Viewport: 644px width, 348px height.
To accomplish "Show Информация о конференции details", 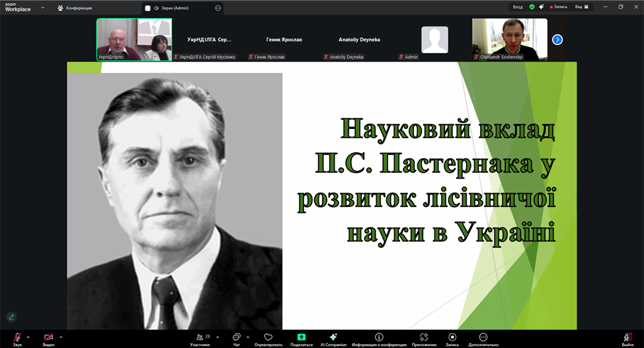I will point(379,338).
